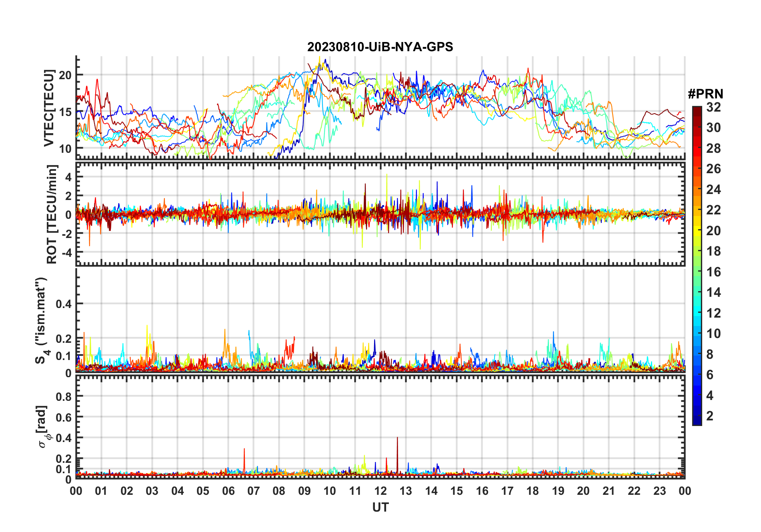Click the 06 tick label on the UT axis
Viewport: 761px width, 532px height.
pyautogui.click(x=228, y=491)
